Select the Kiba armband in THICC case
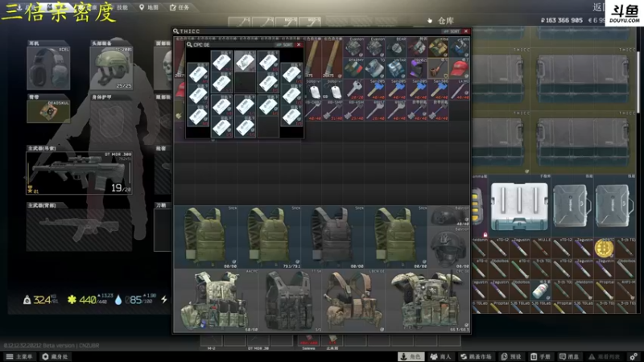 pyautogui.click(x=438, y=47)
